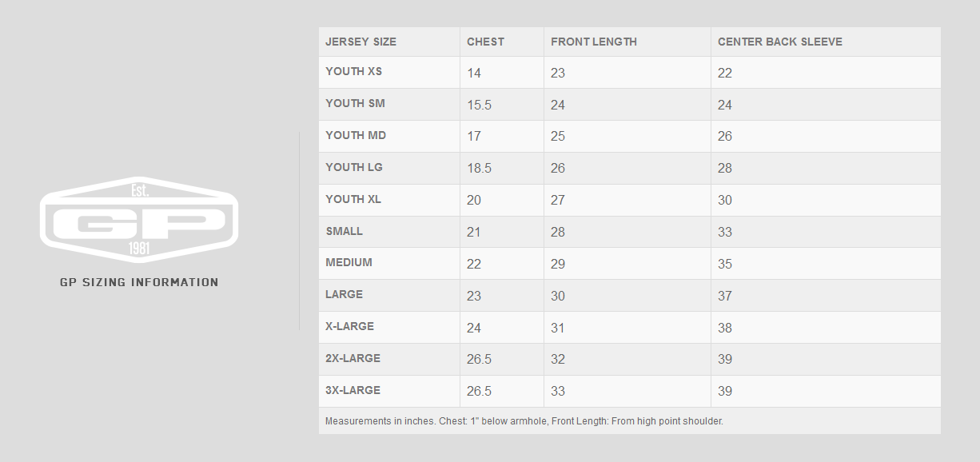This screenshot has width=980, height=462.
Task: Click the 15.5 chest value for Youth SM
Action: point(480,105)
